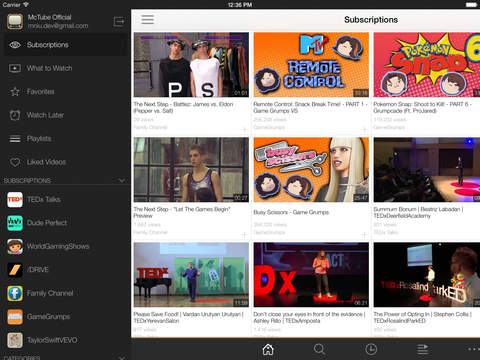Open History clock icon in bottom bar
480x360 pixels.
371,349
